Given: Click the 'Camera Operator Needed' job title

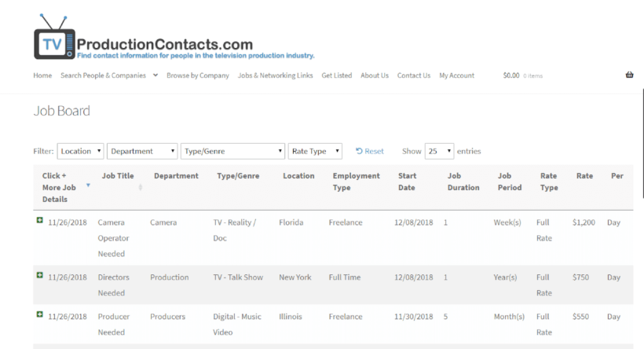Looking at the screenshot, I should [x=113, y=238].
